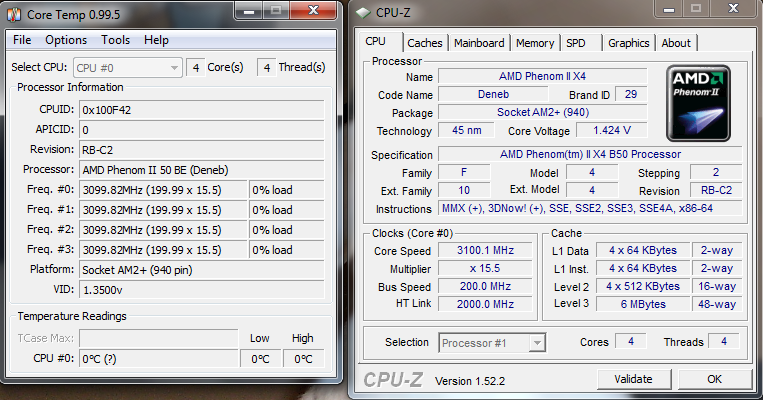Click the Code Name value Deneb
The image size is (763, 400).
[x=493, y=94]
